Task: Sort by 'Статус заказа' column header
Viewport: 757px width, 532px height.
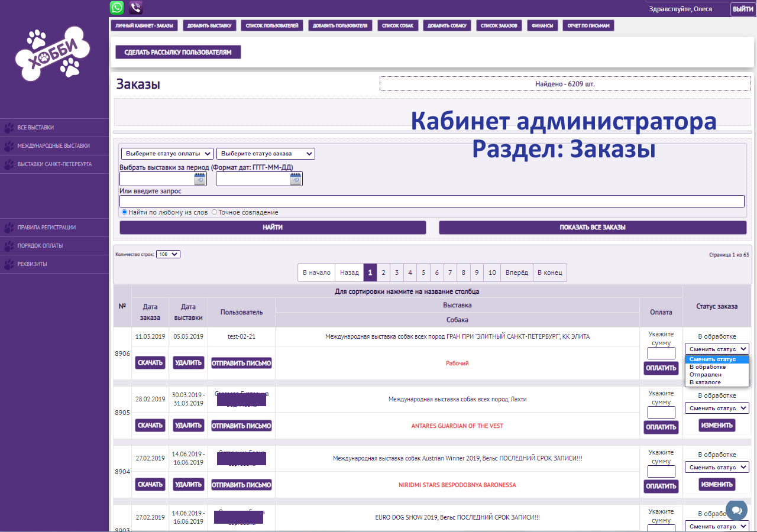Action: 717,306
